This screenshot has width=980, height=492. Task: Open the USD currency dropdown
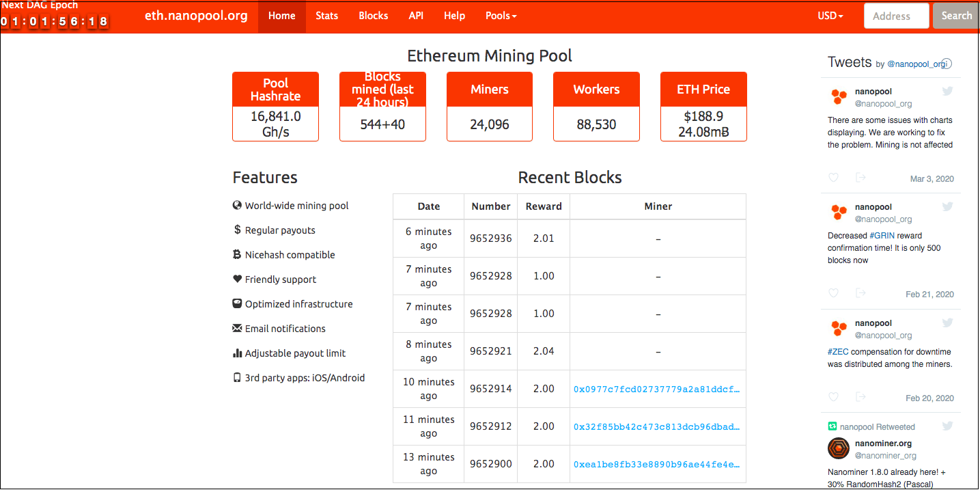point(830,16)
